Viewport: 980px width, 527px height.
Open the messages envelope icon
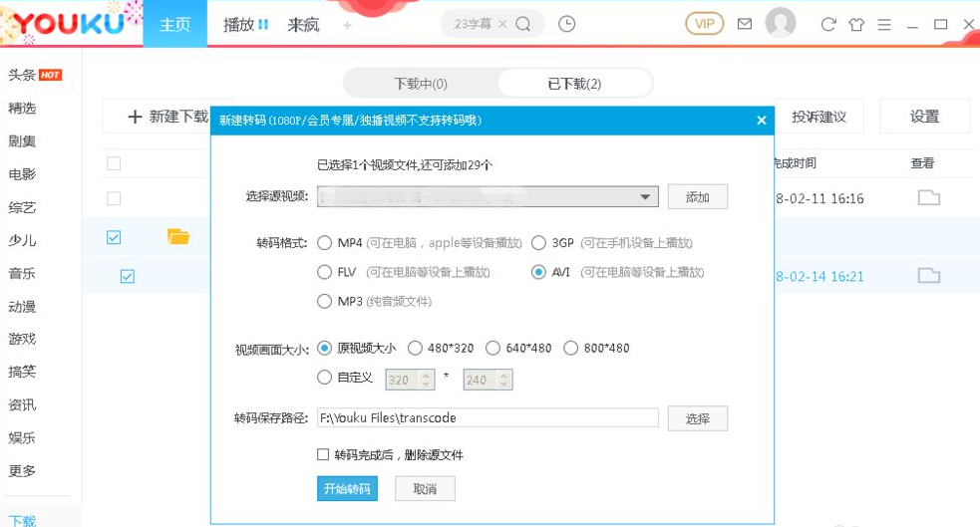(x=745, y=24)
